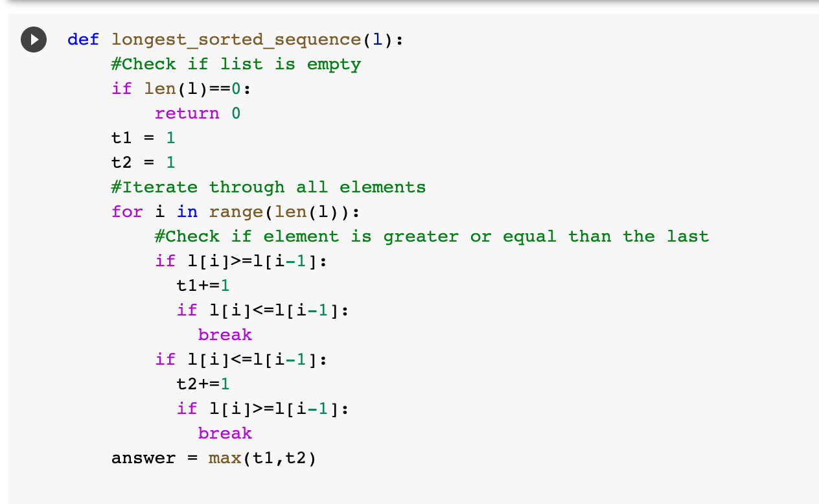Click the t1+=1 increment statement
Viewport: 819px width, 504px height.
point(202,286)
